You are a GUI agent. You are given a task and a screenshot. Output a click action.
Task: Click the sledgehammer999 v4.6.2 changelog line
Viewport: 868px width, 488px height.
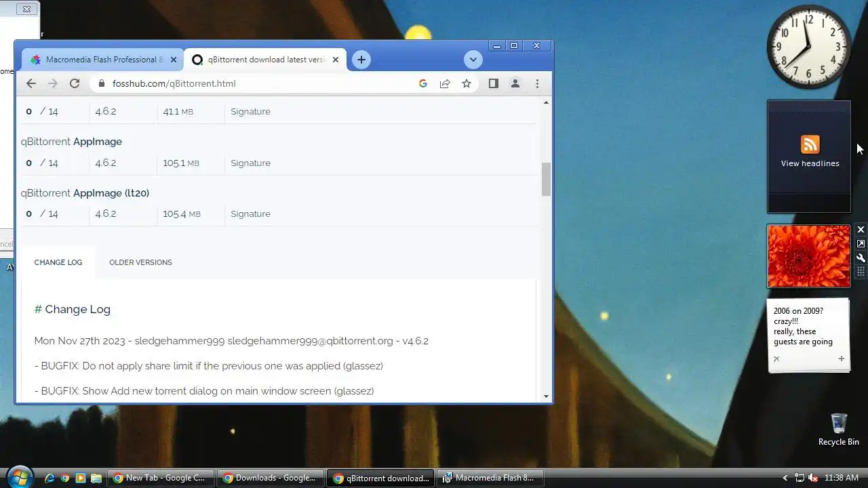231,341
